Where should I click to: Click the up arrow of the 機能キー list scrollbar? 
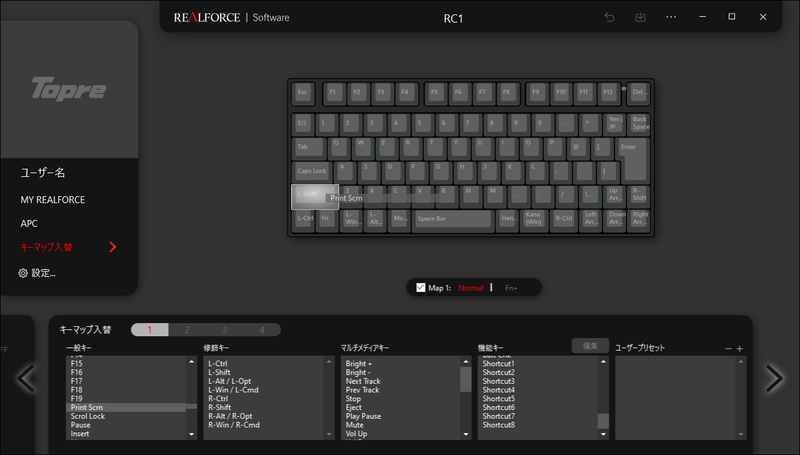(603, 362)
